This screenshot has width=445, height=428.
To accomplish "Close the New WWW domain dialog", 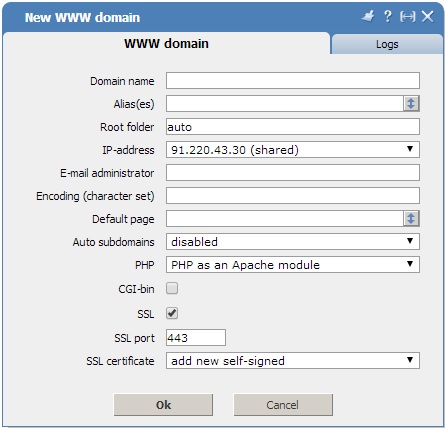I will click(428, 16).
